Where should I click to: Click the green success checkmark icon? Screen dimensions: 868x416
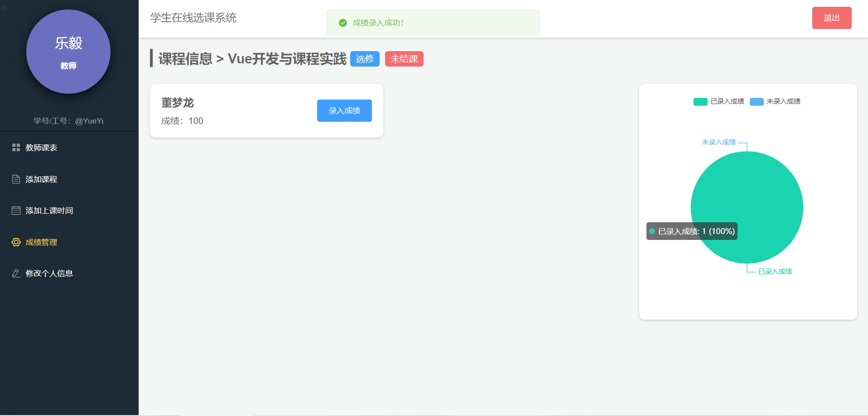point(343,23)
